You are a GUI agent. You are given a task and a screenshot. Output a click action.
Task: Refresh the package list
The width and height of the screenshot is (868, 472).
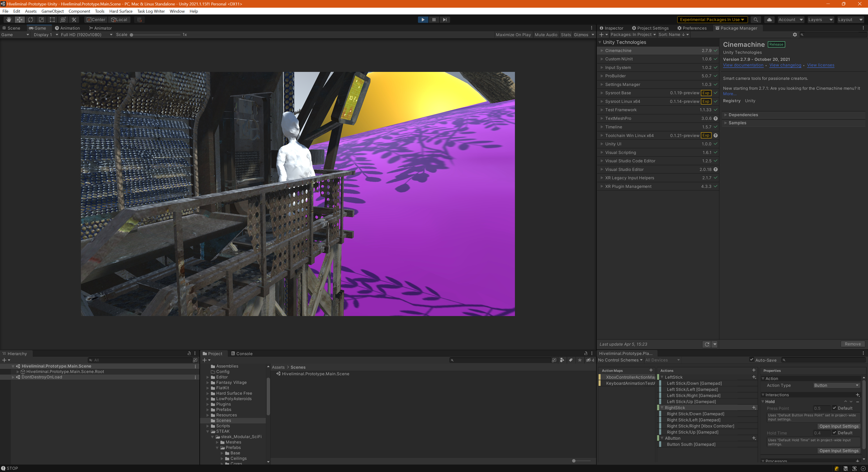(707, 344)
